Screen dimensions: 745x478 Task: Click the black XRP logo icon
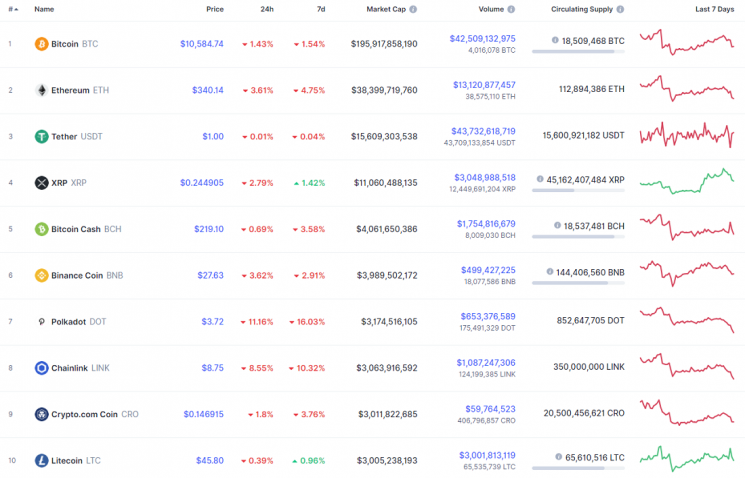(x=41, y=182)
